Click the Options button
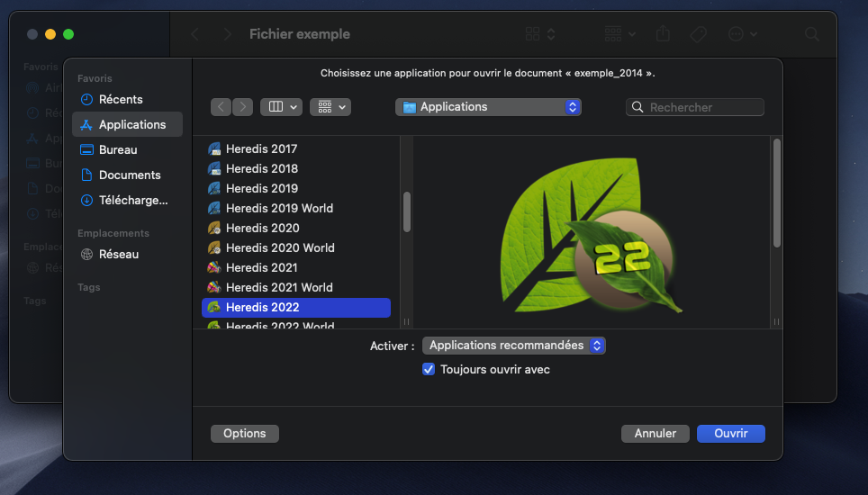Image resolution: width=868 pixels, height=495 pixels. (245, 434)
